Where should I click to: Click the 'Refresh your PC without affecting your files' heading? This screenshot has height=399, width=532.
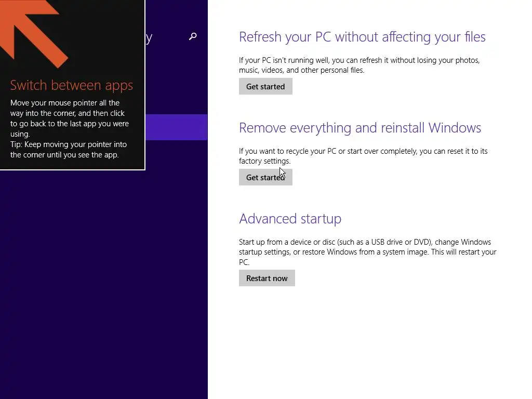(362, 37)
